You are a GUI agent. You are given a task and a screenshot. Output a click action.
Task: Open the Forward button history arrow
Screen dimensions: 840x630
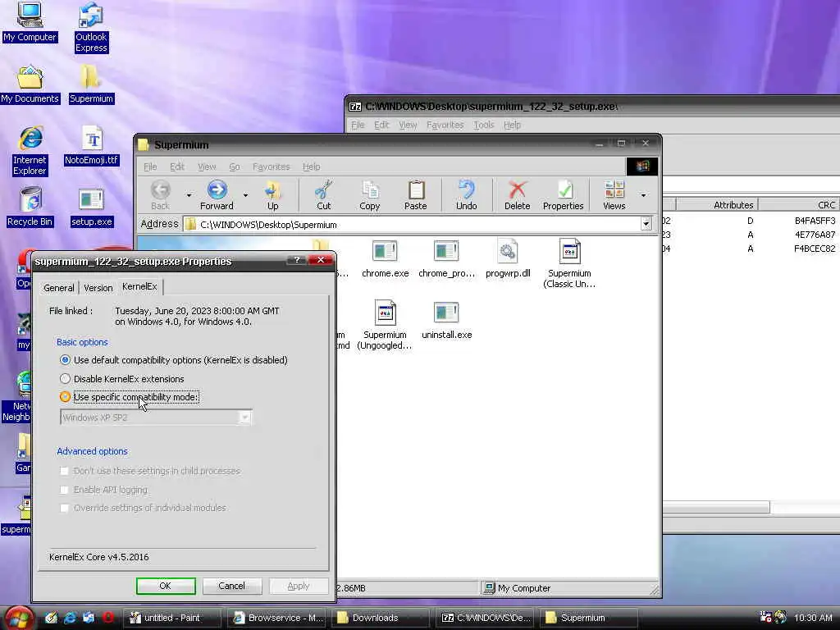point(245,195)
